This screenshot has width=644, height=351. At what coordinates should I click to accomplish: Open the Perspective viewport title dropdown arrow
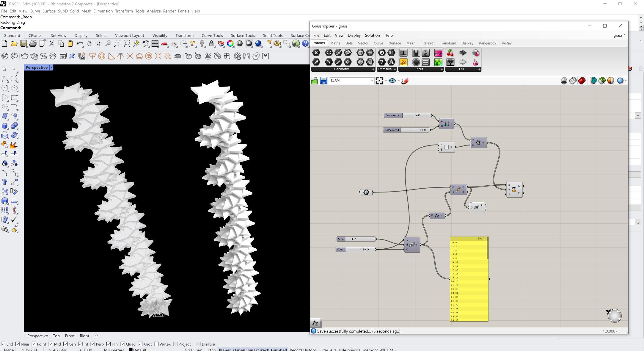pos(51,68)
